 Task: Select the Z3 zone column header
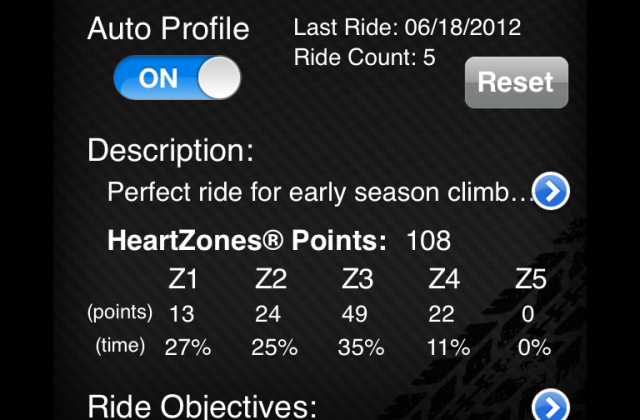[x=358, y=279]
